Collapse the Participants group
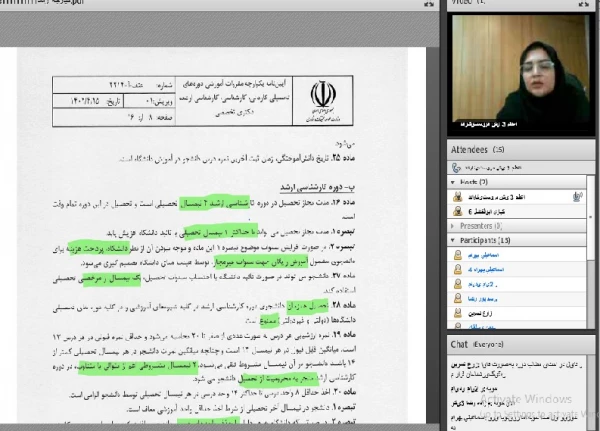 pyautogui.click(x=454, y=241)
